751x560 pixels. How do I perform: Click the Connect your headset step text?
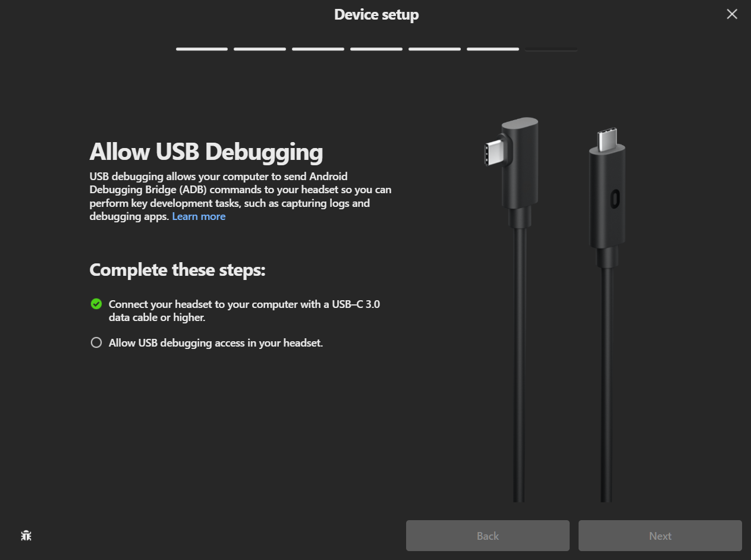click(x=244, y=311)
